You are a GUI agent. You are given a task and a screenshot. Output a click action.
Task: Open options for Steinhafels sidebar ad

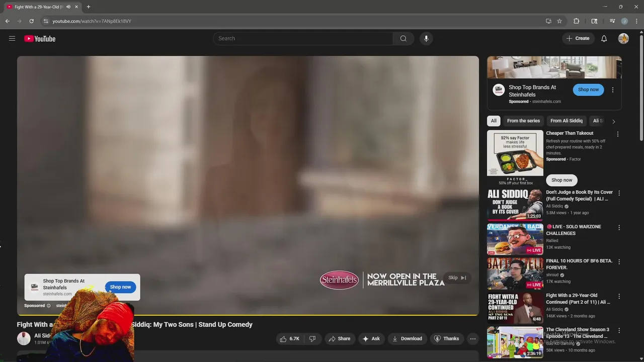click(612, 90)
